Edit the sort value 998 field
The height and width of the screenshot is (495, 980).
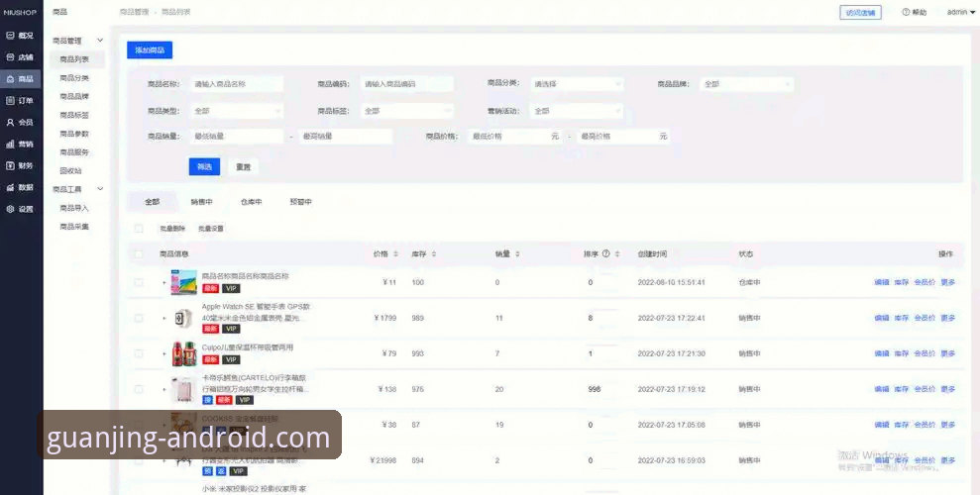(x=602, y=389)
